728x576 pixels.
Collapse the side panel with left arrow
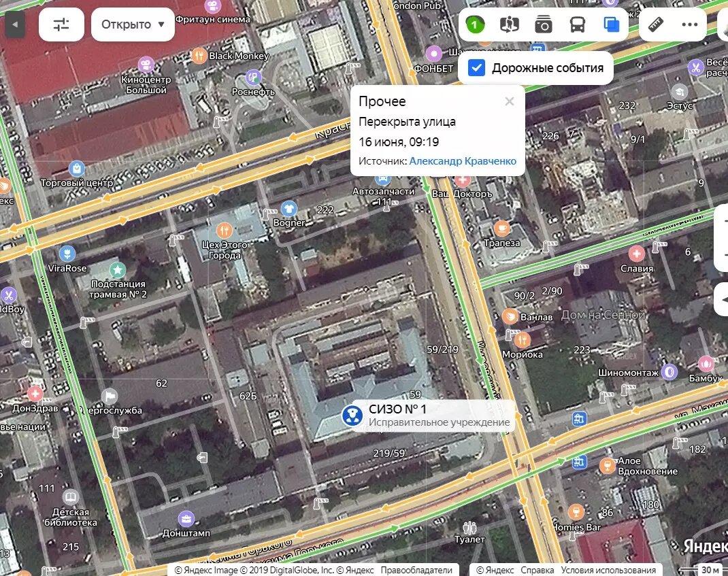click(x=16, y=24)
